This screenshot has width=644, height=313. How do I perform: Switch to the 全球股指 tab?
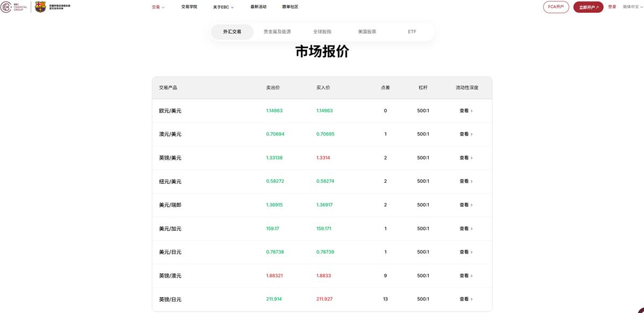pos(323,31)
